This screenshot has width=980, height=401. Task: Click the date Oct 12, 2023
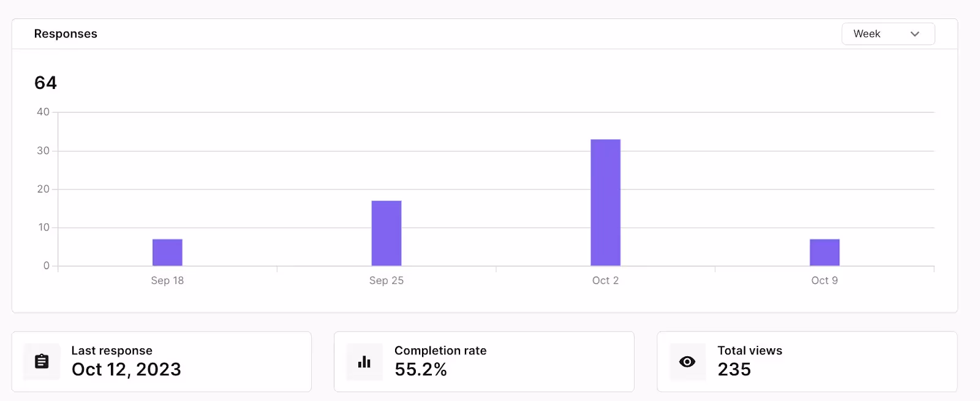(126, 370)
